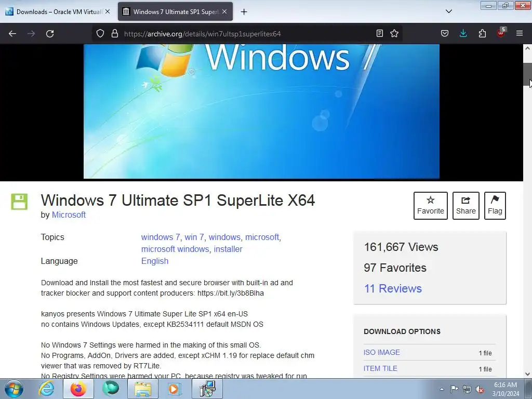Show hidden system tray icons arrow
Screen dimensions: 532x399
click(442, 389)
